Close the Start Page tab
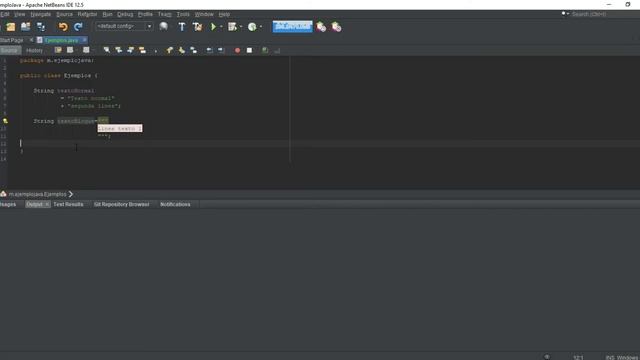Image resolution: width=640 pixels, height=360 pixels. tap(31, 40)
